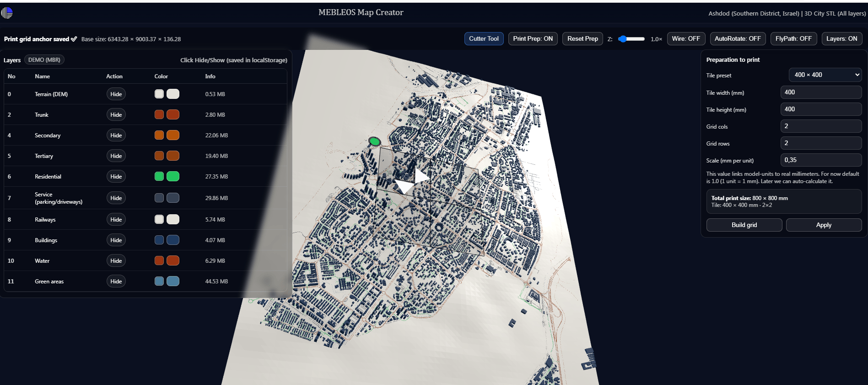Click large color swatch for Trunk
Viewport: 868px width, 385px height.
173,114
